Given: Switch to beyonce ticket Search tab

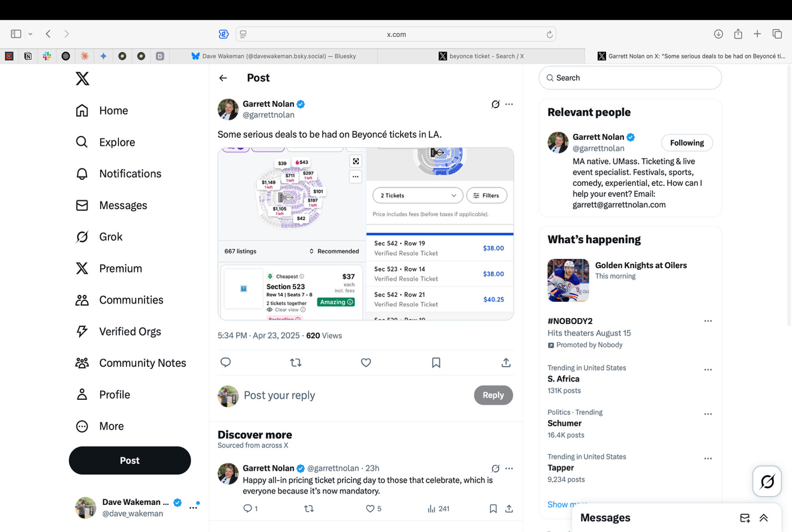Looking at the screenshot, I should coord(481,56).
